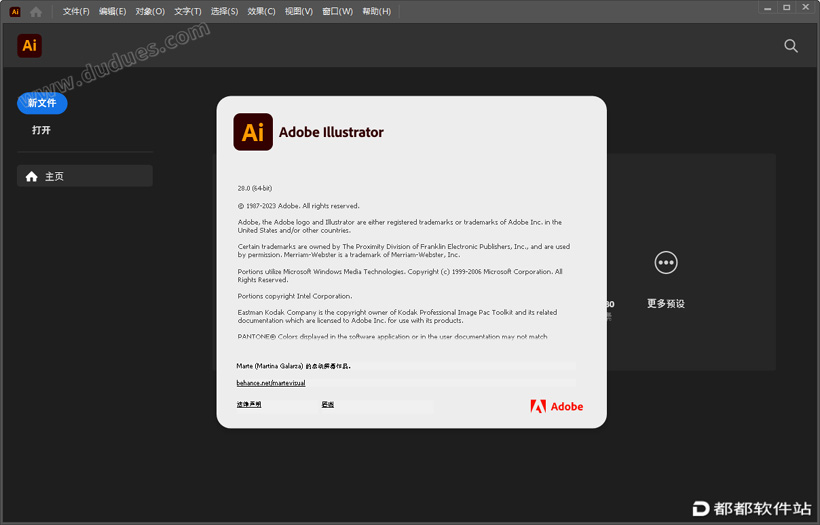The width and height of the screenshot is (820, 525).
Task: Click the credits link beside legal notices
Action: coord(328,404)
